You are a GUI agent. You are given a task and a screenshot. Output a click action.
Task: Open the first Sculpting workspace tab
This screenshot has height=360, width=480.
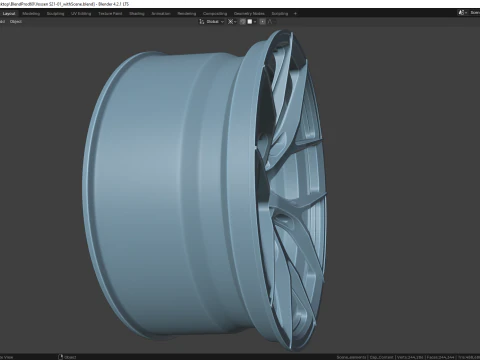click(x=55, y=14)
